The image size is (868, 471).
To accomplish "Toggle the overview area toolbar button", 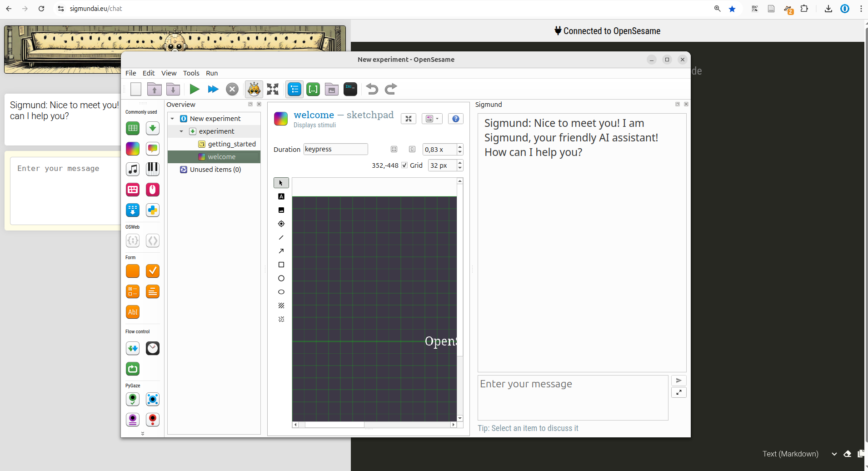I will coord(294,89).
